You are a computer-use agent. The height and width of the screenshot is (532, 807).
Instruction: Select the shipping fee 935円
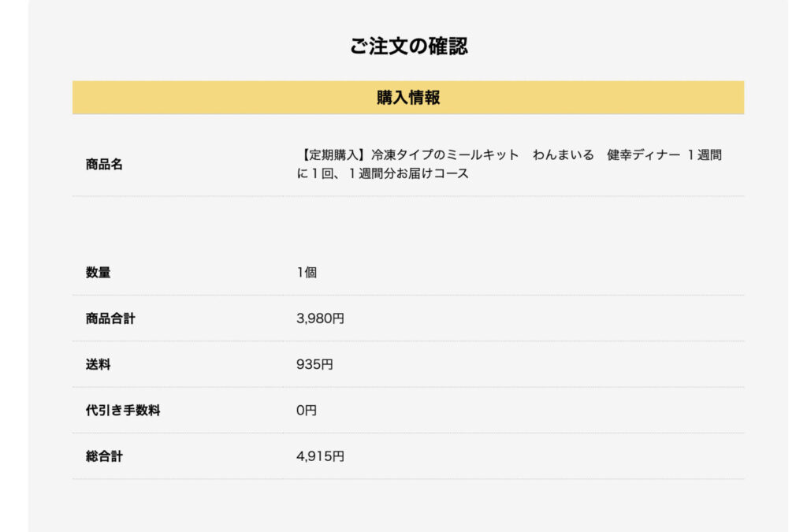point(314,364)
